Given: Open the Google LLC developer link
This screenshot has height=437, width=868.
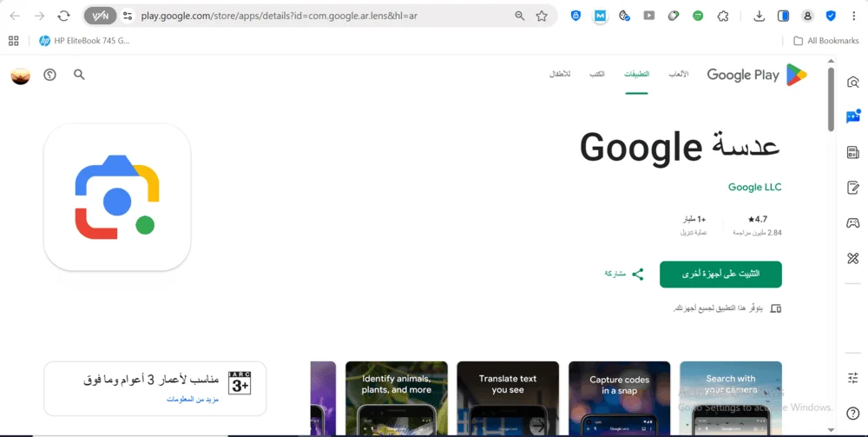Looking at the screenshot, I should pyautogui.click(x=754, y=187).
